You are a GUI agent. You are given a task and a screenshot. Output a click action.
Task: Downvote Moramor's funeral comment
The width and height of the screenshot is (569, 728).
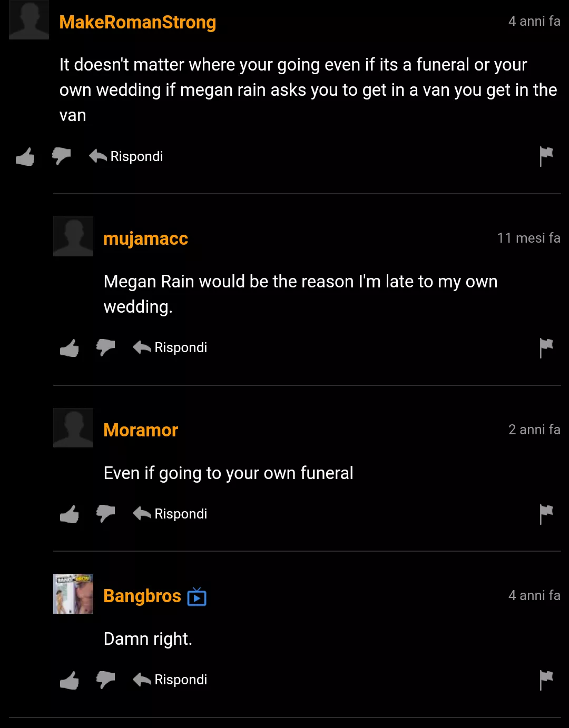[x=106, y=514]
